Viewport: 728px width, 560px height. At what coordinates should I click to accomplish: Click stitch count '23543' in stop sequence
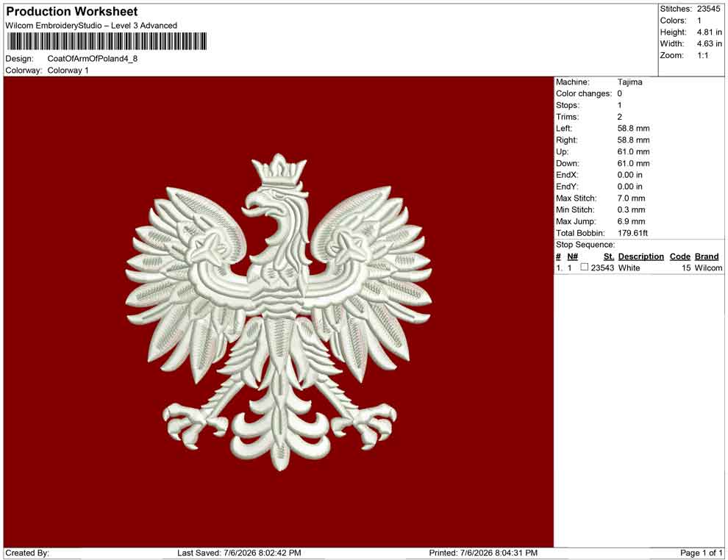pyautogui.click(x=602, y=268)
